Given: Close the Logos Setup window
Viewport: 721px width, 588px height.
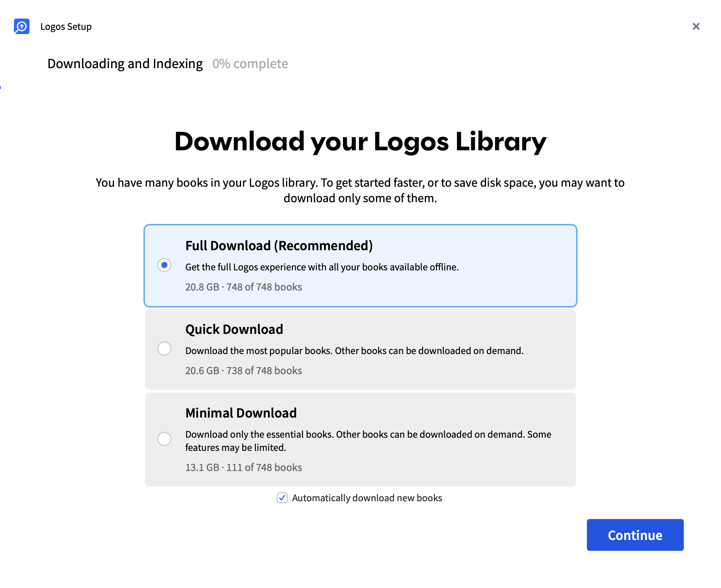Looking at the screenshot, I should click(x=696, y=26).
